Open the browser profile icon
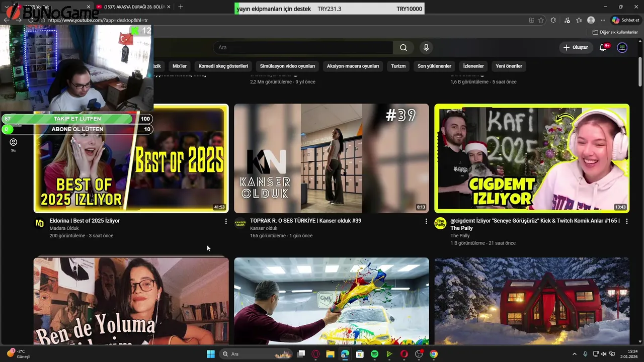Viewport: 644px width, 362px height. pos(591,20)
